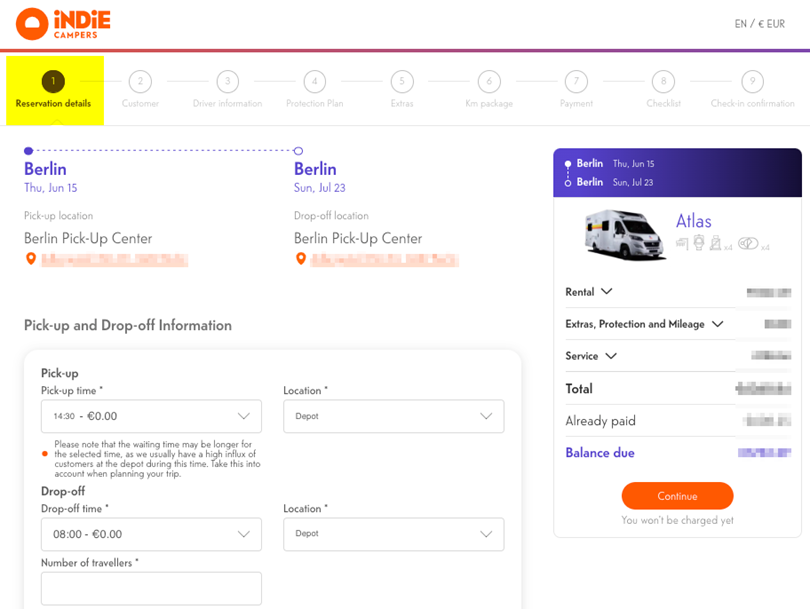810x609 pixels.
Task: Click the pick-up address map pin icon
Action: pyautogui.click(x=31, y=260)
